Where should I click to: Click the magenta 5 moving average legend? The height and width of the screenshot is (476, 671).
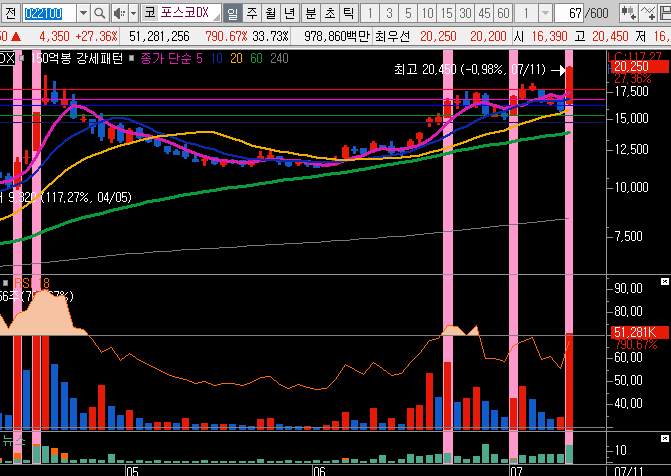tap(199, 58)
